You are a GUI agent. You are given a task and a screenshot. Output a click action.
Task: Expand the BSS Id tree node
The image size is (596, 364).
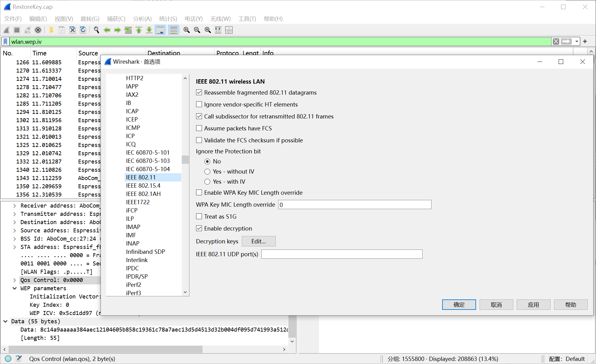click(x=14, y=239)
